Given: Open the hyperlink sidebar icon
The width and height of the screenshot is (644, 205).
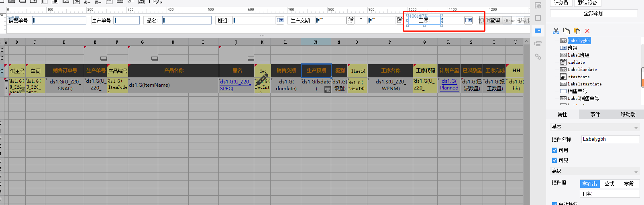Looking at the screenshot, I should (x=538, y=57).
